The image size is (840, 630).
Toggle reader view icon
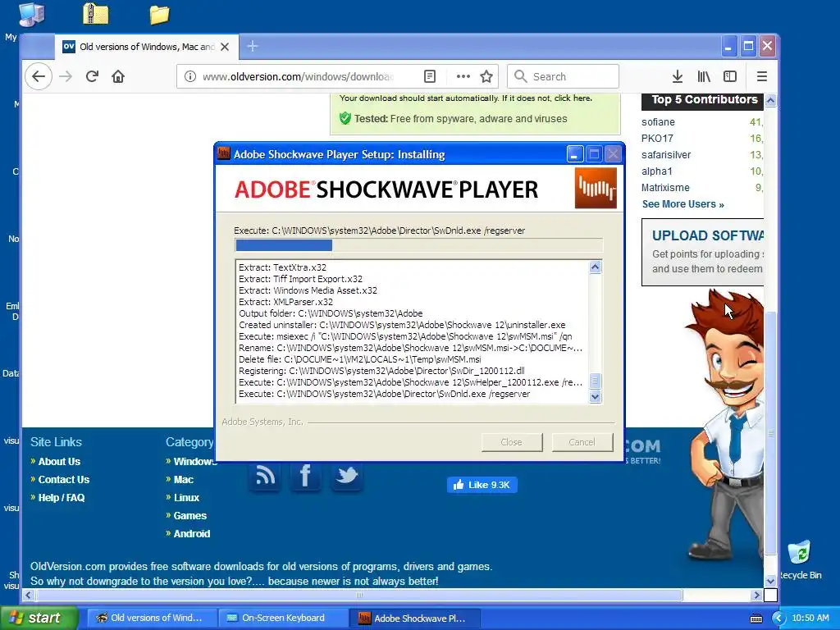click(430, 76)
